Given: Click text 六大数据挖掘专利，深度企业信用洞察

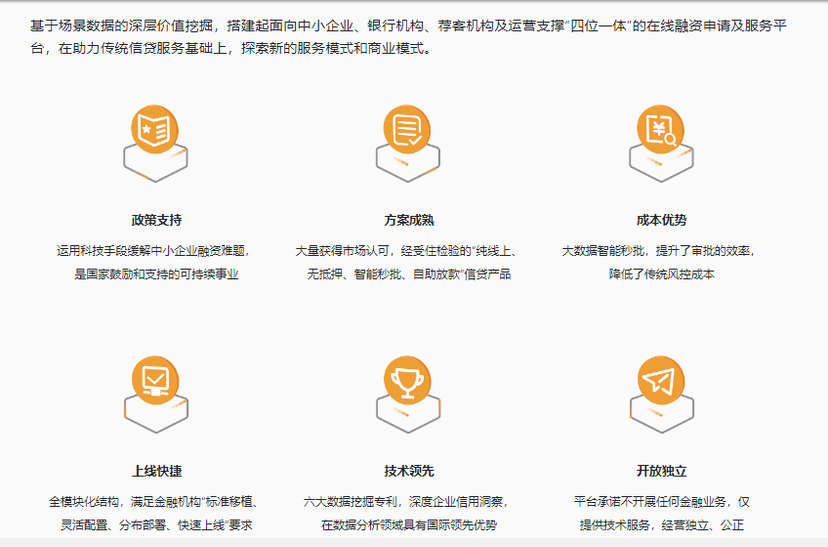Looking at the screenshot, I should coord(403,502).
